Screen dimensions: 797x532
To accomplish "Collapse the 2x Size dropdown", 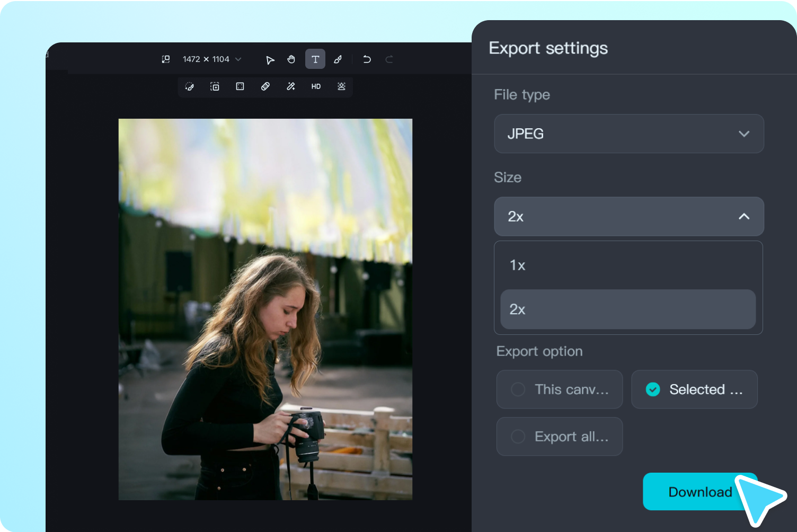I will pos(628,216).
